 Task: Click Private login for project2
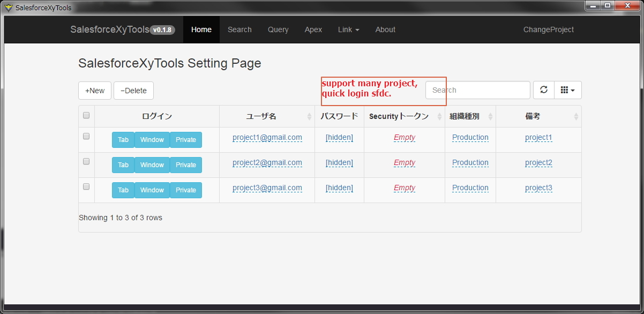coord(186,165)
